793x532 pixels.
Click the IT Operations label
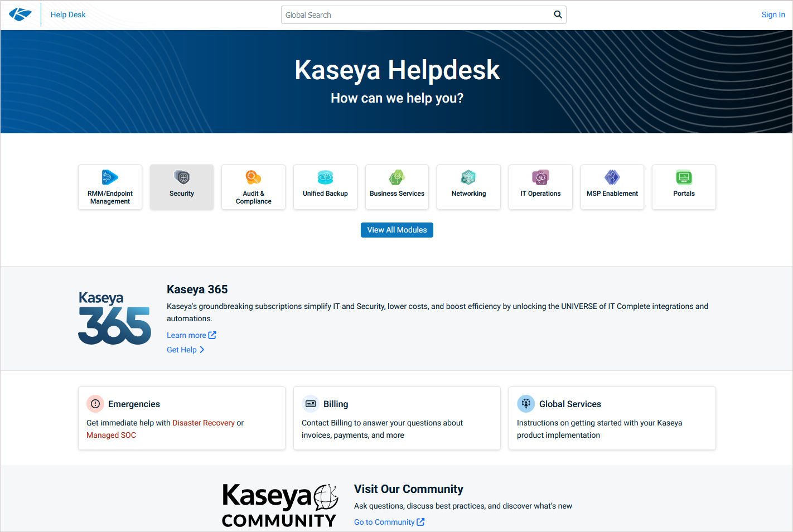(x=540, y=194)
